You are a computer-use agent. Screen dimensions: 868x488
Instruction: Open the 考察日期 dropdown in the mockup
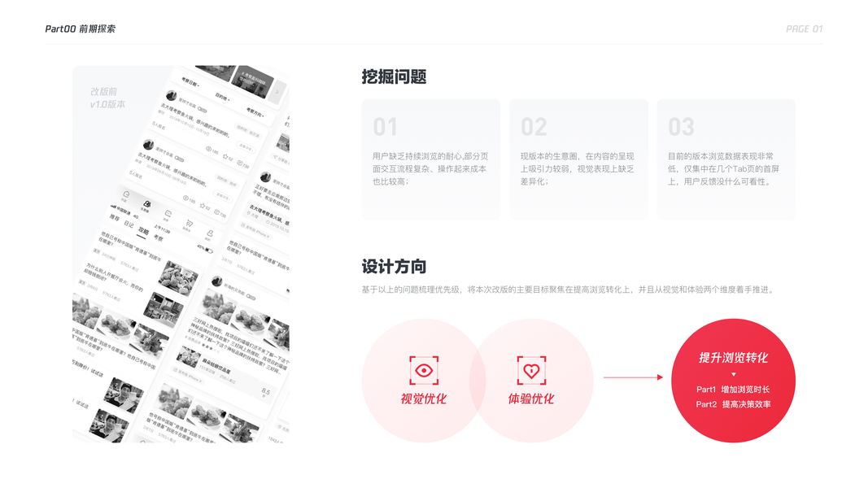(x=190, y=81)
